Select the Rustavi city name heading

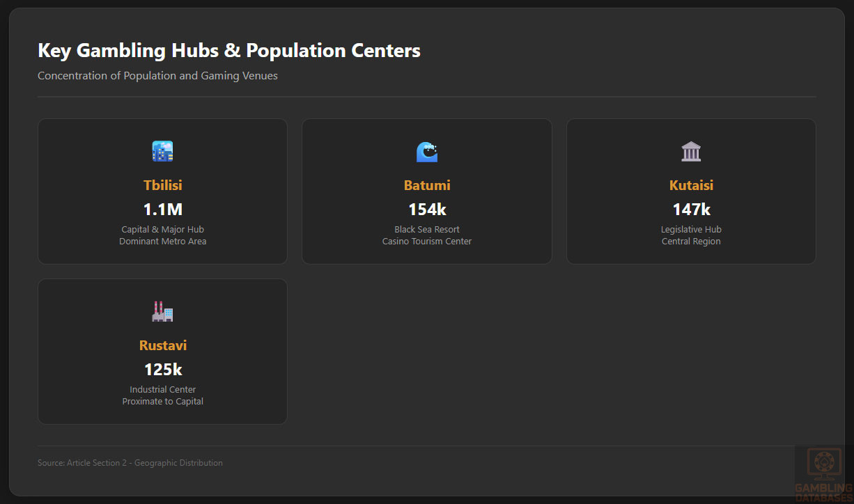162,345
